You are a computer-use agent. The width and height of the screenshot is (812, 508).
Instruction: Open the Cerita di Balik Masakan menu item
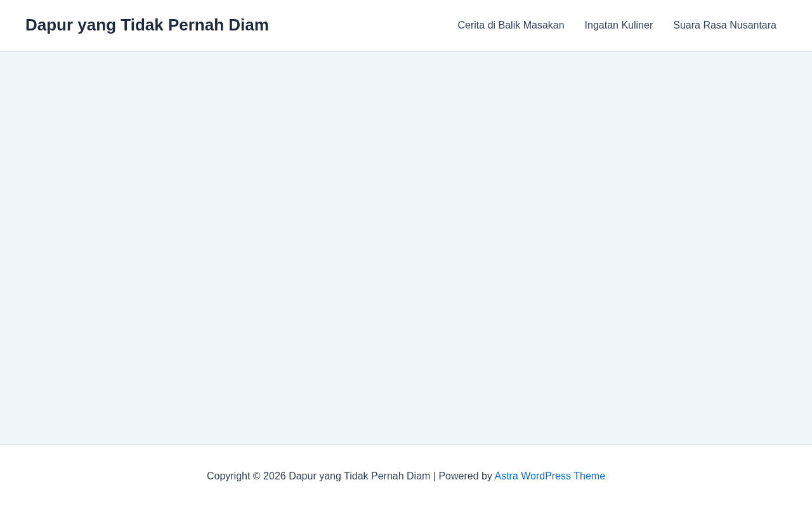click(x=511, y=25)
